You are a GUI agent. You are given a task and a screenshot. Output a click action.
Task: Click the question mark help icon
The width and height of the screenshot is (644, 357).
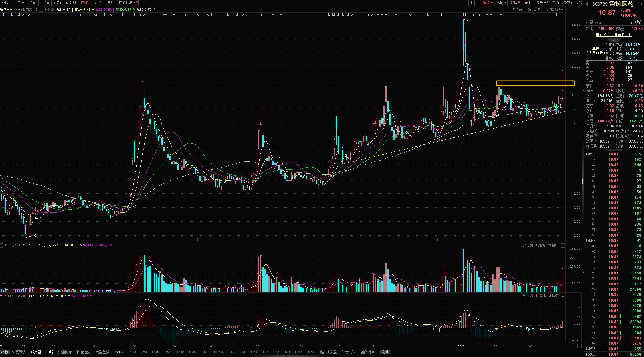[x=41, y=10]
